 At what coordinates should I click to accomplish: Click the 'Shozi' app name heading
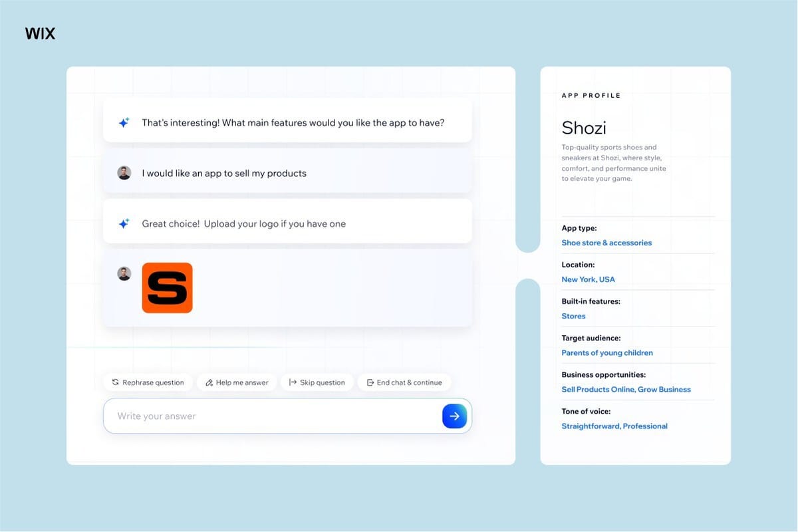(x=584, y=127)
